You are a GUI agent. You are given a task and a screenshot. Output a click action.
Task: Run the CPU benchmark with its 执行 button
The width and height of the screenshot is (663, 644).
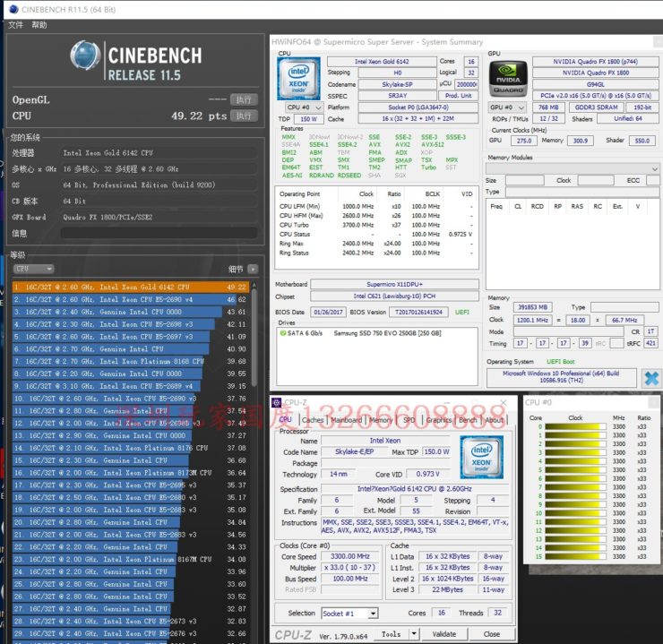[244, 116]
